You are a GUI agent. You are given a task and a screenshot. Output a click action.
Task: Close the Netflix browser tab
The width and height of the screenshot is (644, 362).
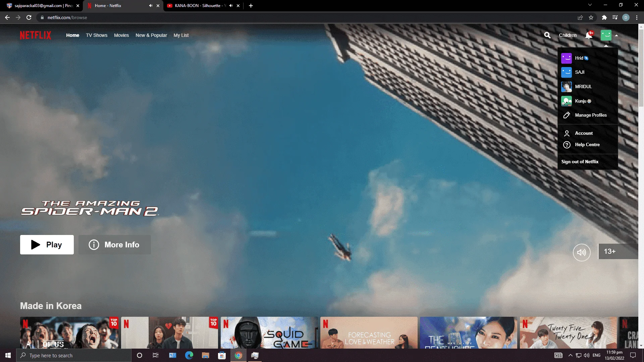(158, 6)
